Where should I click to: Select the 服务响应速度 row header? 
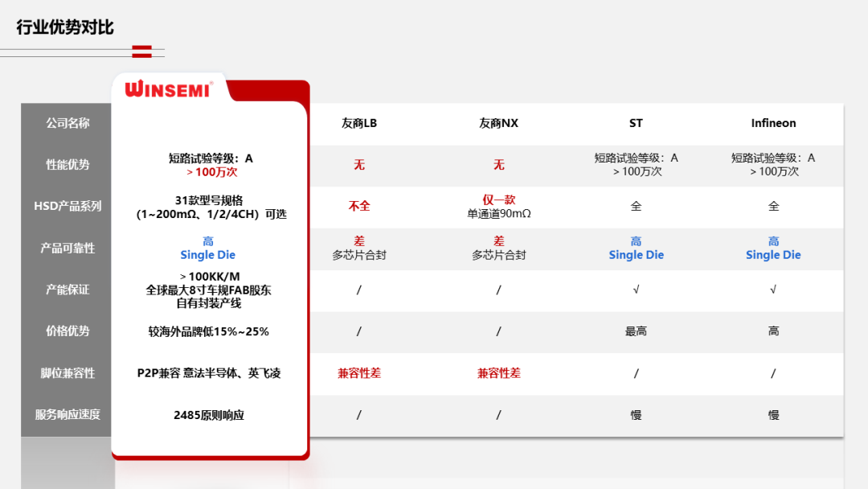(68, 415)
